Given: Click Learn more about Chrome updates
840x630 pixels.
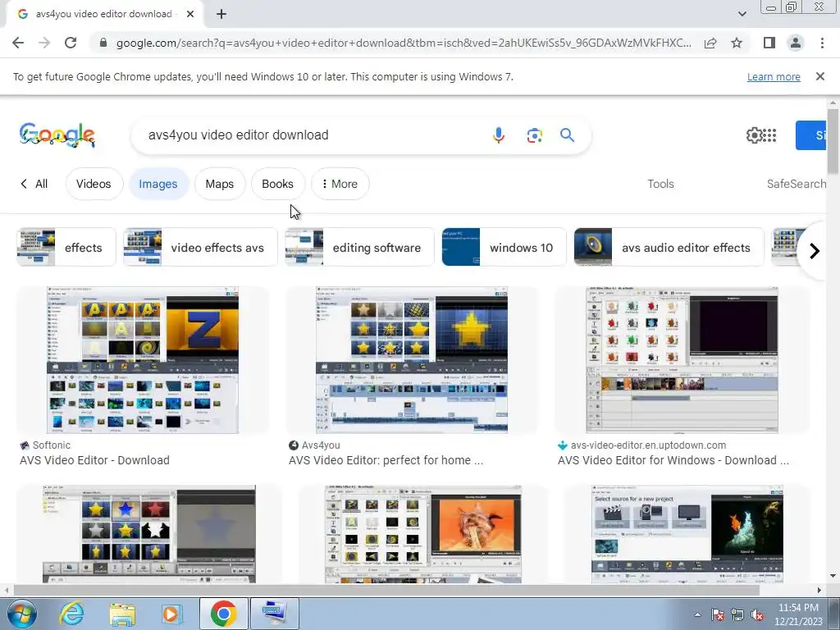Looking at the screenshot, I should [774, 76].
